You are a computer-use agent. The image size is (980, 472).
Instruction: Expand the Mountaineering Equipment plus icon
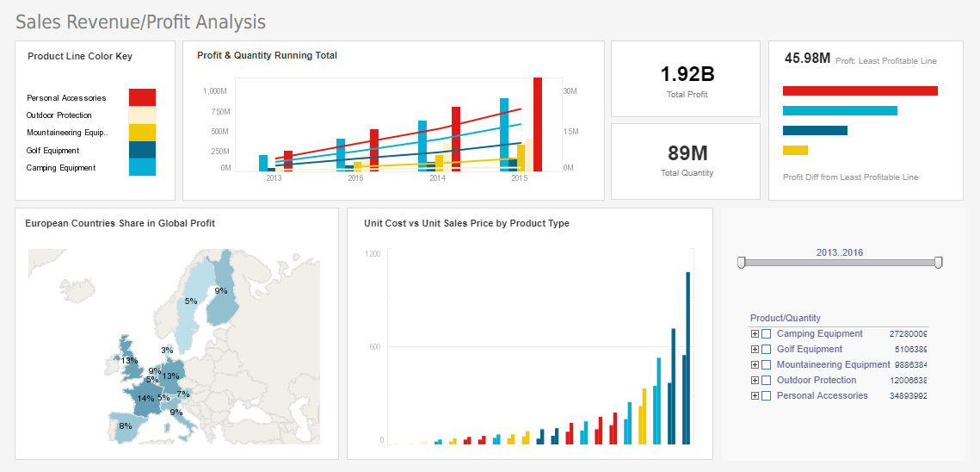[x=755, y=365]
